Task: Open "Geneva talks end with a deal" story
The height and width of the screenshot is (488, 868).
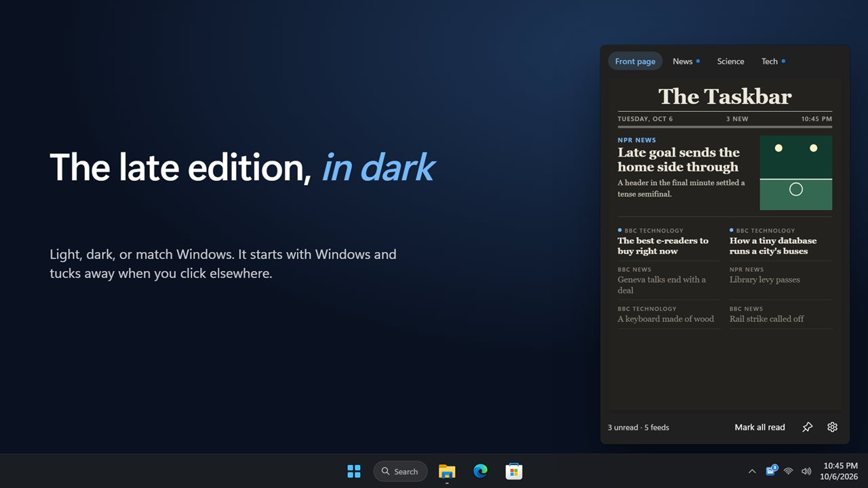Action: point(662,285)
